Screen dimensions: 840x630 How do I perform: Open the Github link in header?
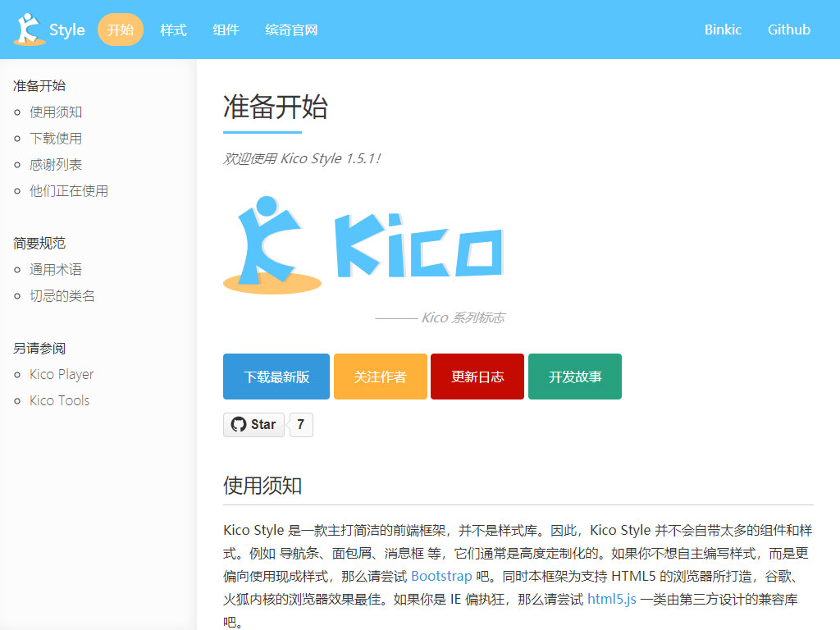(788, 30)
